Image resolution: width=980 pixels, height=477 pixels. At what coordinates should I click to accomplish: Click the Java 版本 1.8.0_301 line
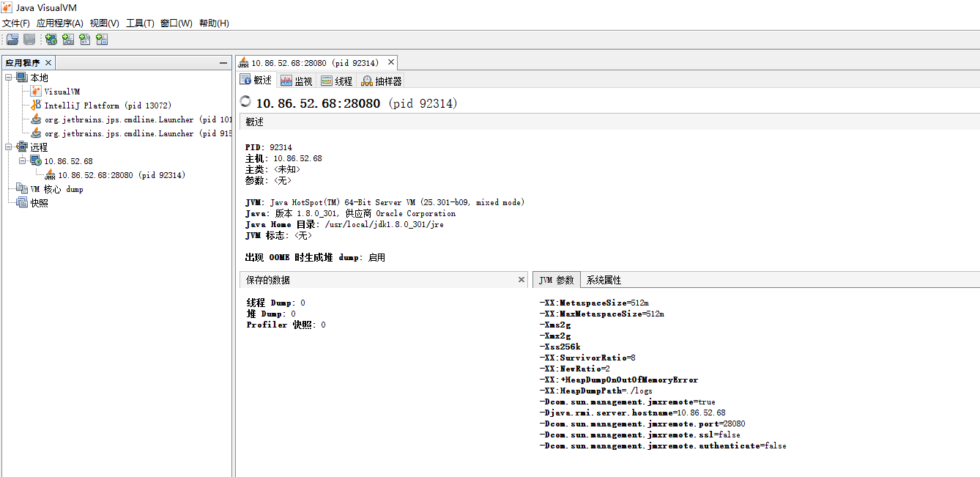(351, 213)
